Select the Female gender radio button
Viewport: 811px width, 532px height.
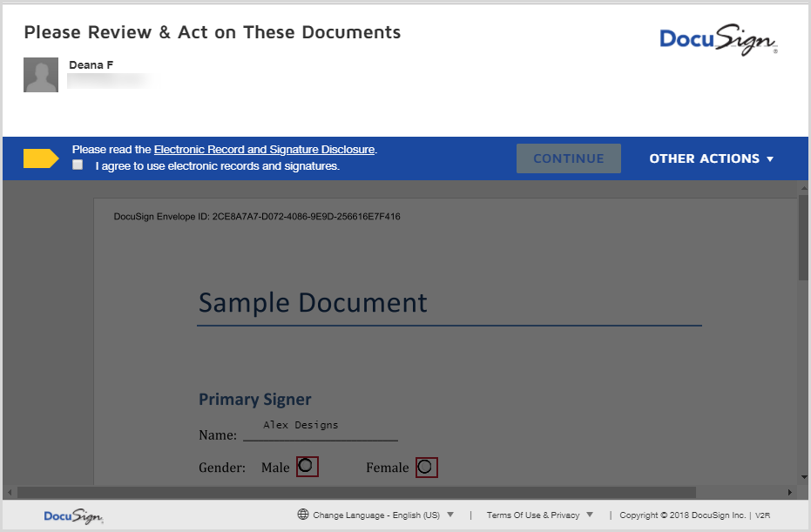click(x=426, y=467)
